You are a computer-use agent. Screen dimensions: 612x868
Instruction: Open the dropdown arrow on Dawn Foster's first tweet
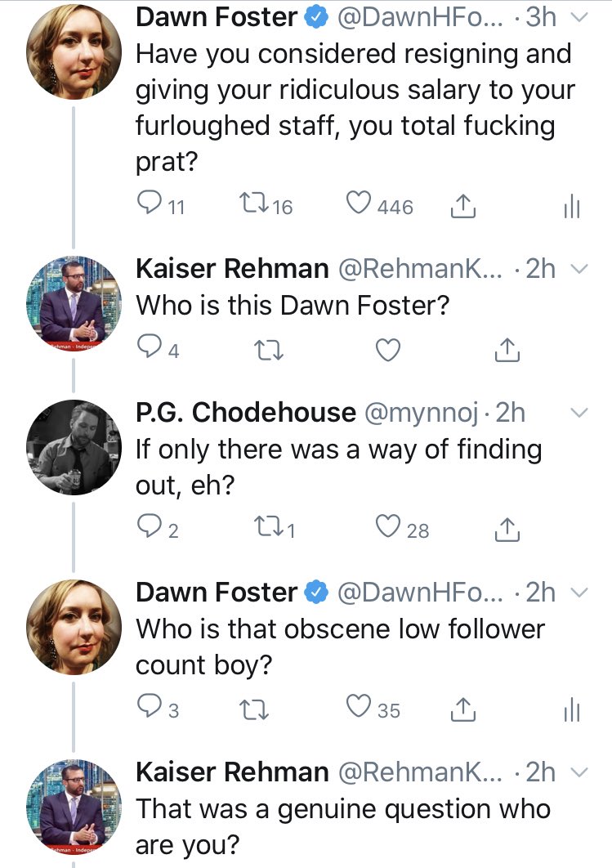[578, 17]
